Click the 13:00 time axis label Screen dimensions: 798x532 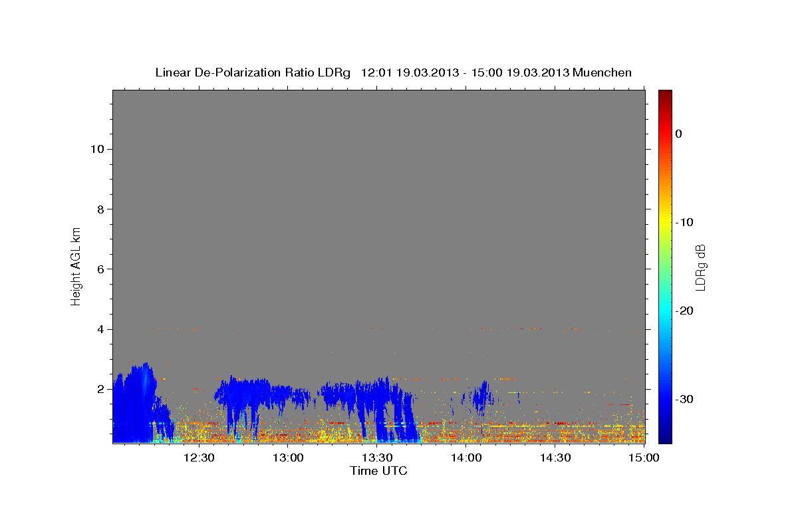point(288,458)
